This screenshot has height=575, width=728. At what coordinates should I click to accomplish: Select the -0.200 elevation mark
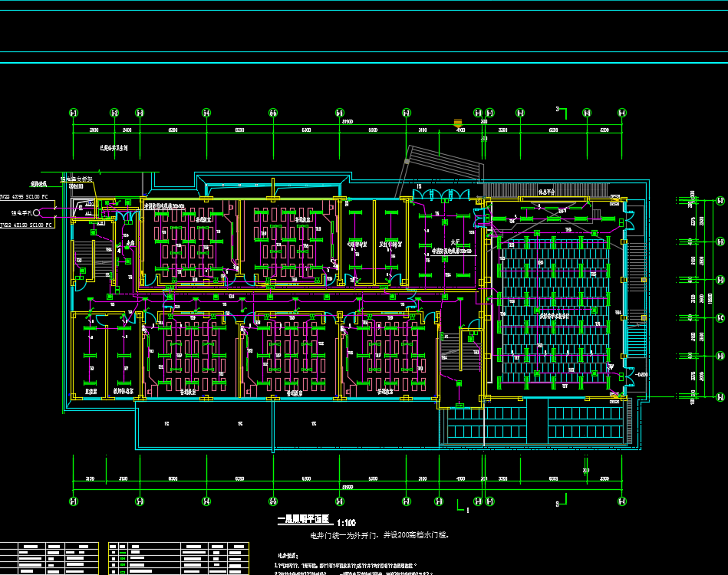pyautogui.click(x=641, y=374)
